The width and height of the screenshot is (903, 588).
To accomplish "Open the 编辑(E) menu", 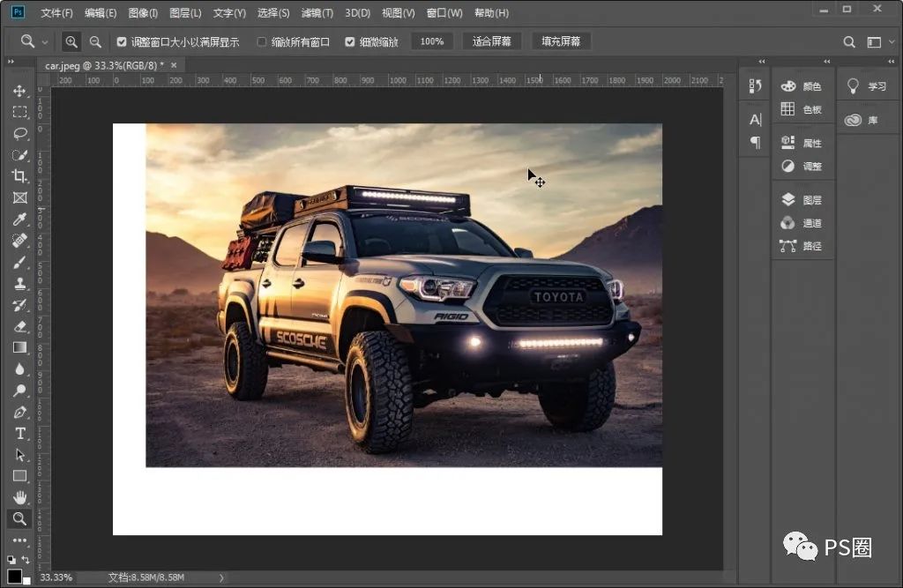I will pos(101,12).
